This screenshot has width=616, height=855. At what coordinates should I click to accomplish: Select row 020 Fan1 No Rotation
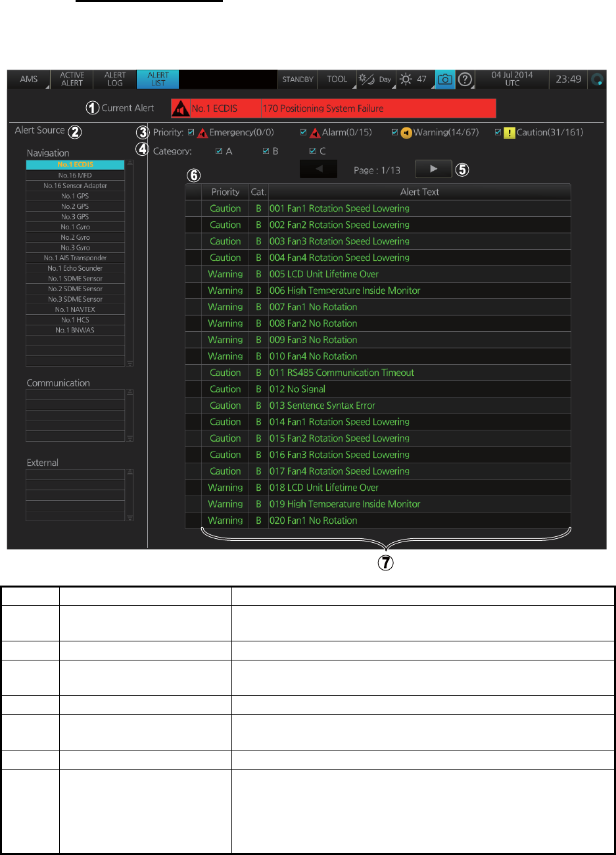pyautogui.click(x=378, y=520)
